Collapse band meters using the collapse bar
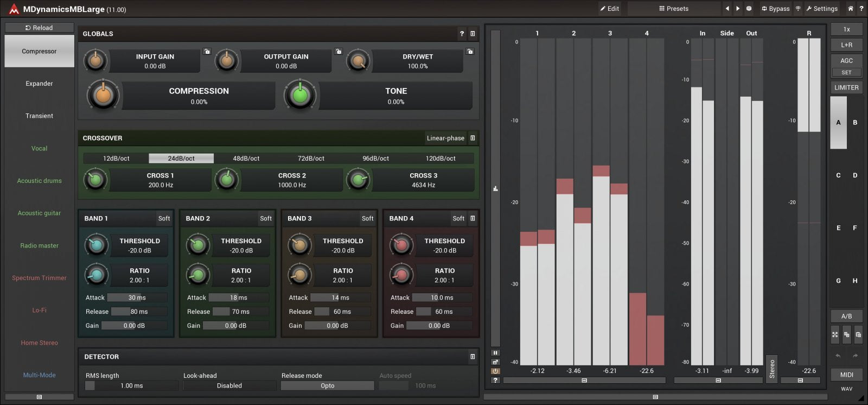The image size is (868, 405). (584, 381)
